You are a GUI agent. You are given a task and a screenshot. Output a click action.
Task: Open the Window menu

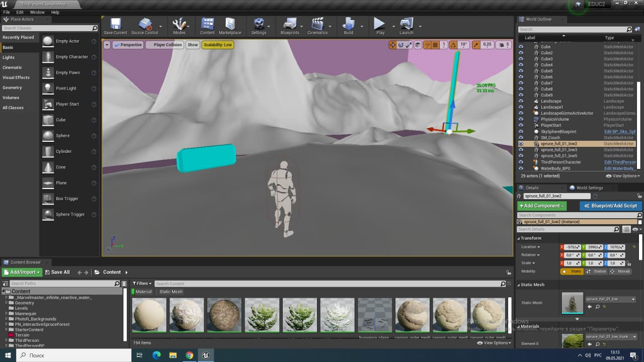pyautogui.click(x=37, y=12)
